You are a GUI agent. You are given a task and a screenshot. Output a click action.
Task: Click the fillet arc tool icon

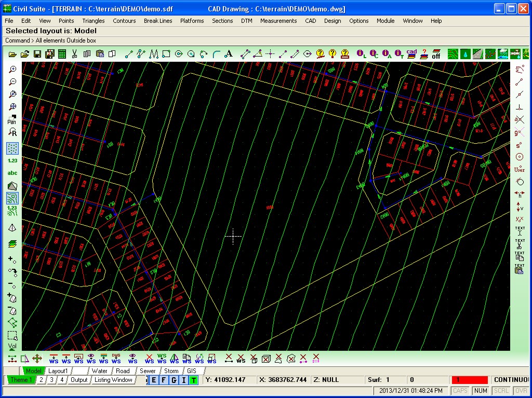pyautogui.click(x=216, y=54)
